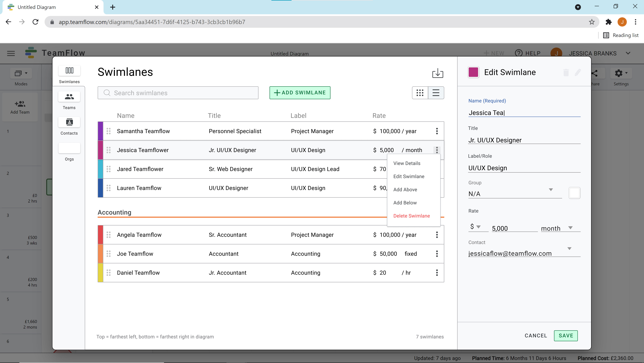Toggle Jessica Teamflower row options menu
Screen dimensions: 644x363
click(437, 150)
